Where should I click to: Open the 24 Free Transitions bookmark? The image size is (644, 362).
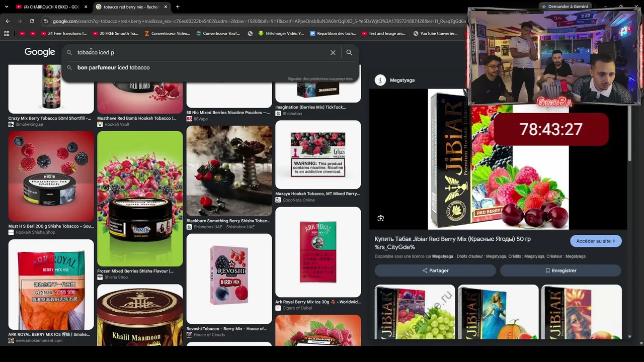[x=64, y=34]
